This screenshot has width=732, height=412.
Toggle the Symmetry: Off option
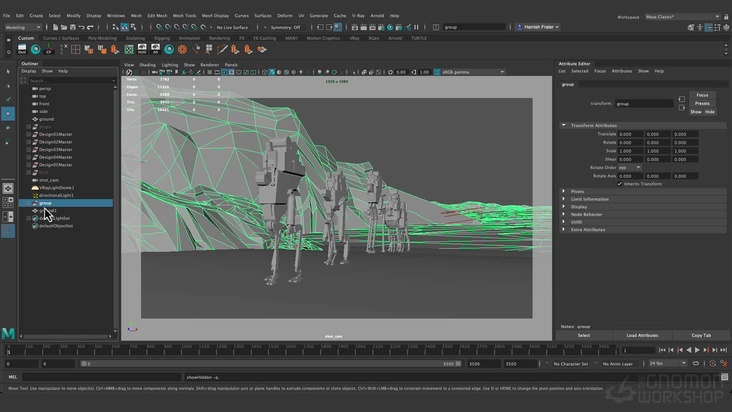point(284,27)
